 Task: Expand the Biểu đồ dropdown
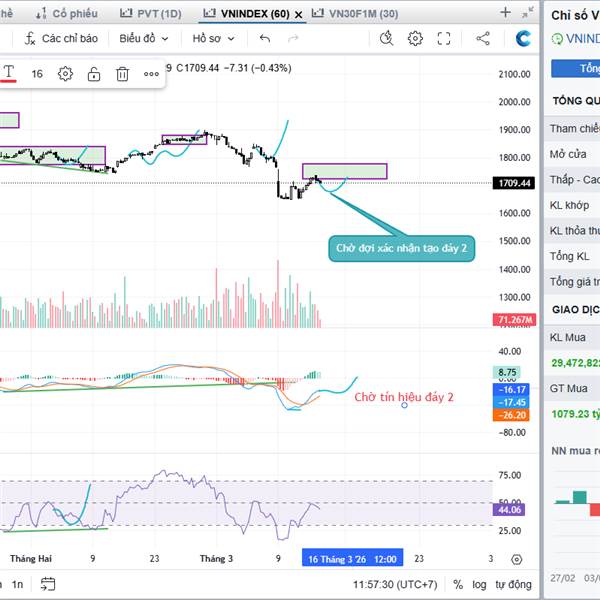[x=142, y=38]
